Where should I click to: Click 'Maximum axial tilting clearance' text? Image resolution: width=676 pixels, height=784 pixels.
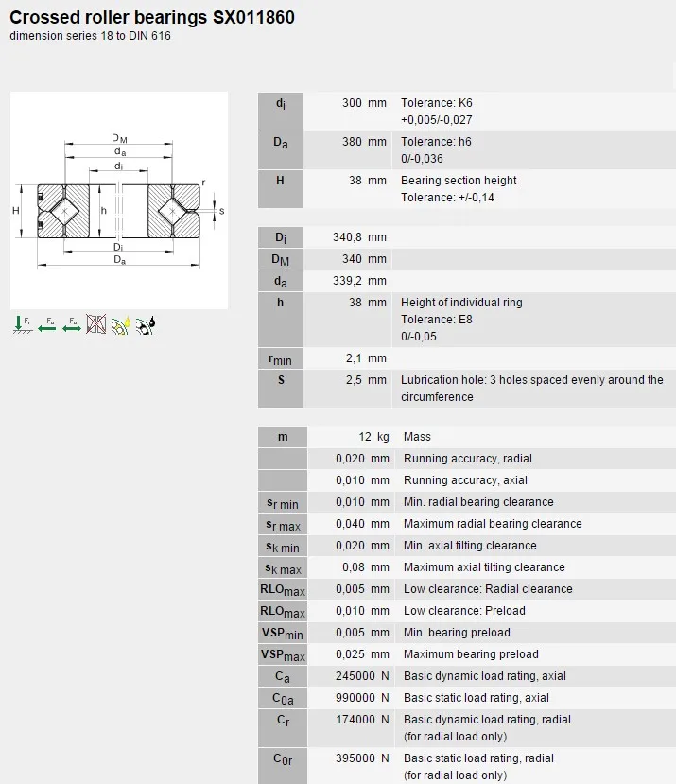484,567
